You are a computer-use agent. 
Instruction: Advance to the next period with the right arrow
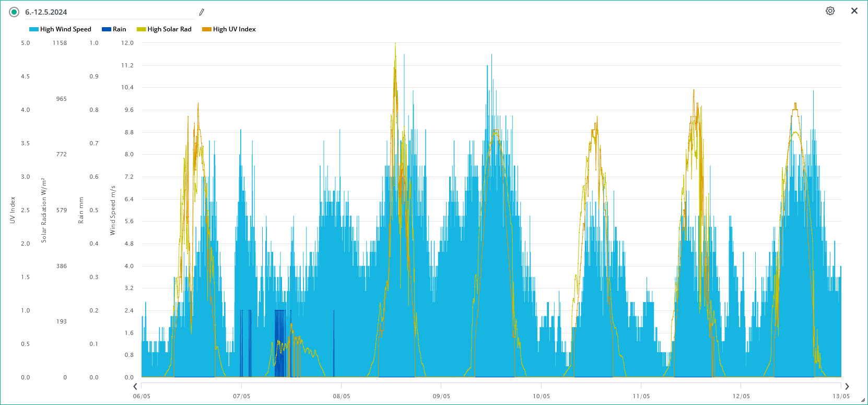click(x=847, y=387)
